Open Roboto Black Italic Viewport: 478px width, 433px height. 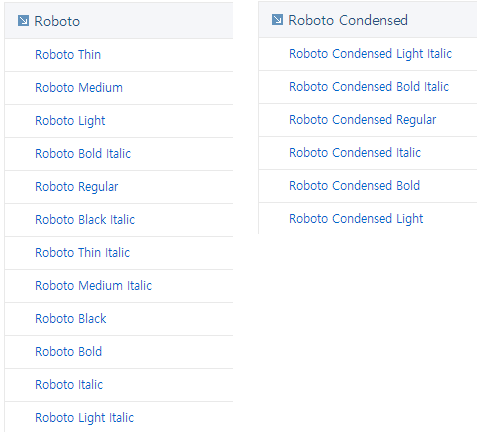[85, 220]
